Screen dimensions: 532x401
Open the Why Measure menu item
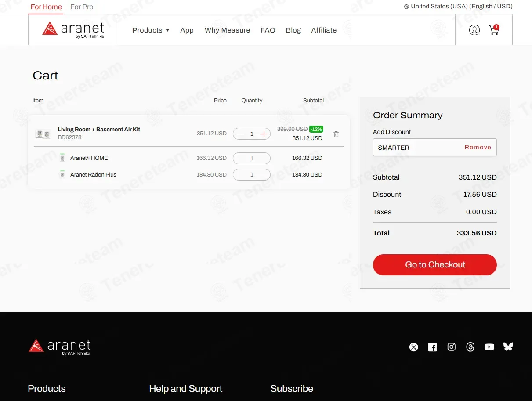pyautogui.click(x=227, y=30)
